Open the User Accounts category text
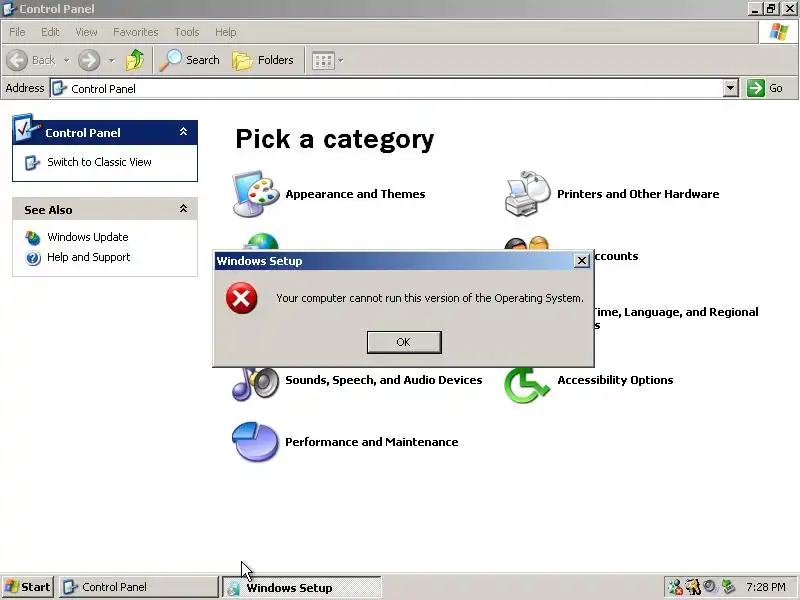800x600 pixels. (x=616, y=256)
